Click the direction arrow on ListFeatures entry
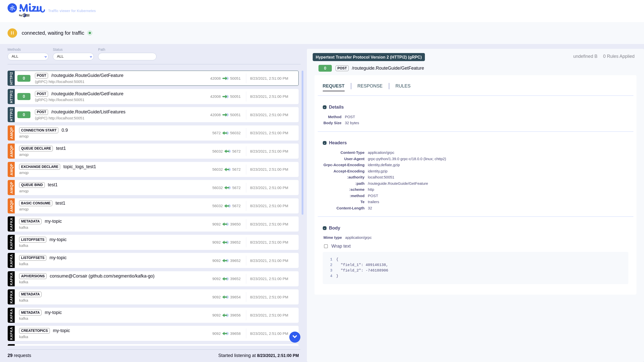This screenshot has width=644, height=362. coord(225,115)
